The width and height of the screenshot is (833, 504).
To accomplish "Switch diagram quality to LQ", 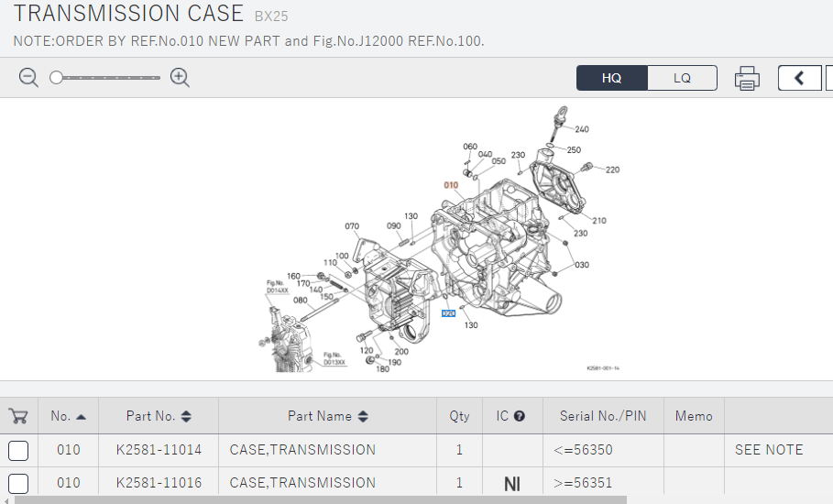I will (682, 79).
